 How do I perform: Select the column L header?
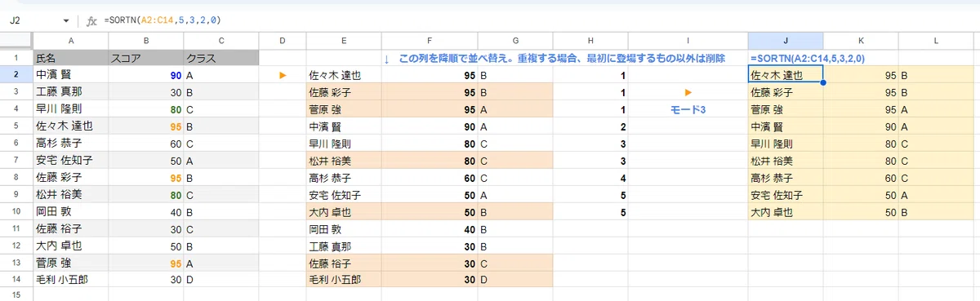coord(937,41)
